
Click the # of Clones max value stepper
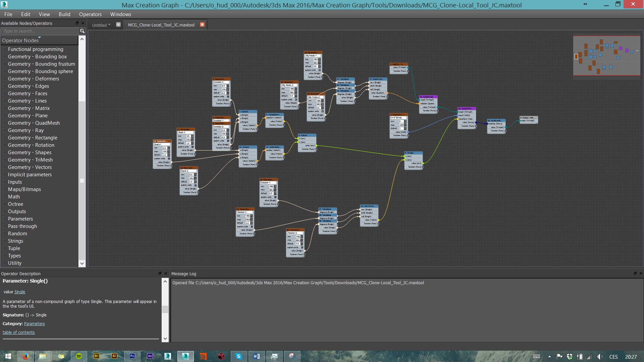[405, 125]
